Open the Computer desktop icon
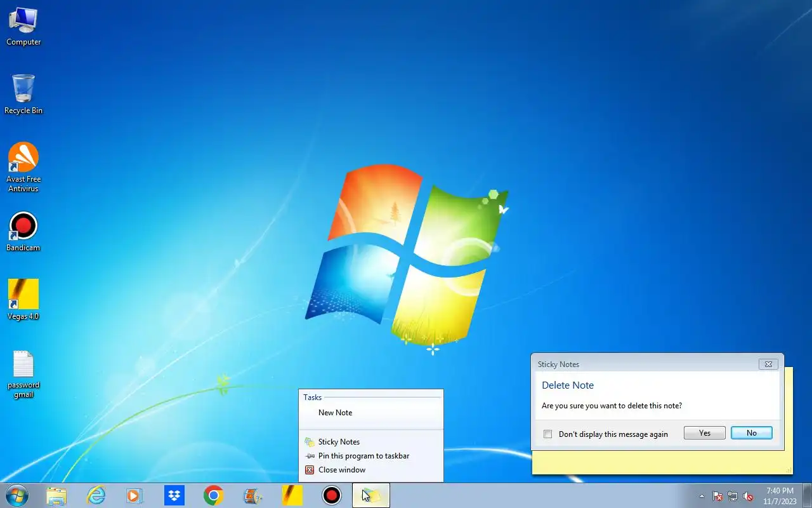Viewport: 812px width, 508px height. point(23,26)
